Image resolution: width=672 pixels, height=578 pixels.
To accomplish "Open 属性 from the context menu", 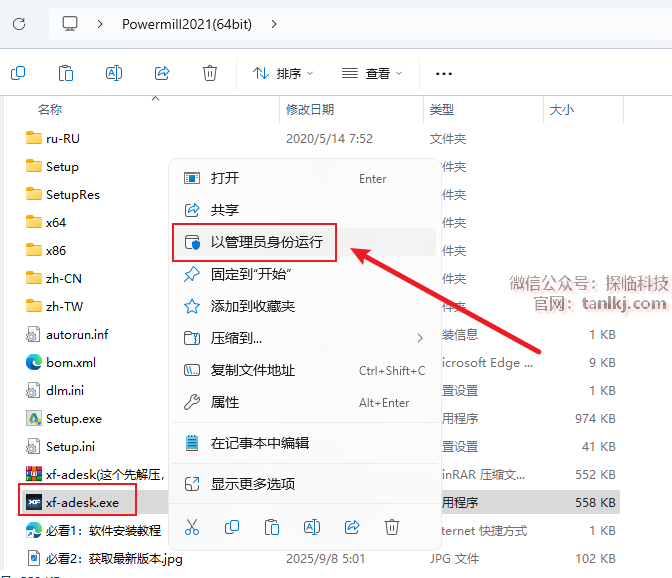I will pos(305,403).
